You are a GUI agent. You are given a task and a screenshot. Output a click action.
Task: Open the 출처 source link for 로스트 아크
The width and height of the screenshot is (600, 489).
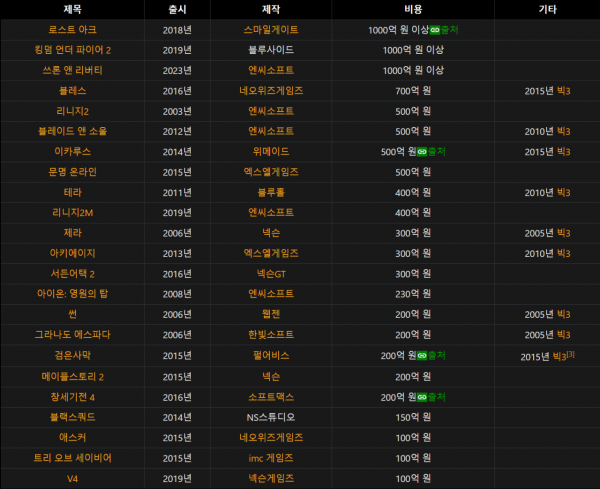(x=450, y=30)
